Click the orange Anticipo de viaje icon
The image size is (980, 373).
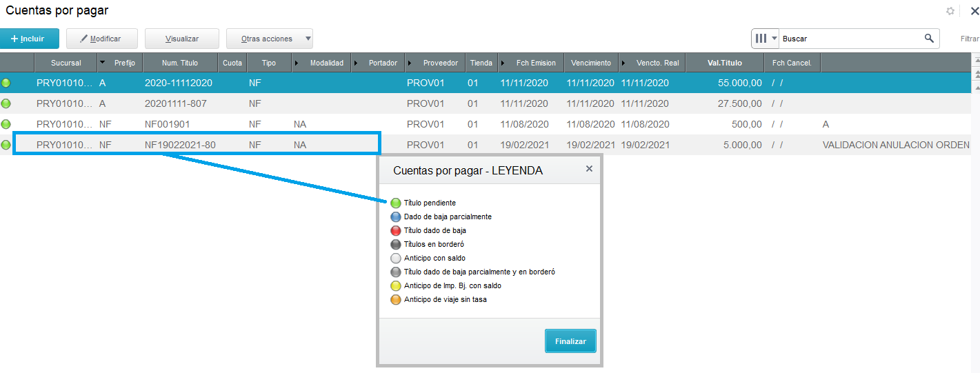click(395, 299)
